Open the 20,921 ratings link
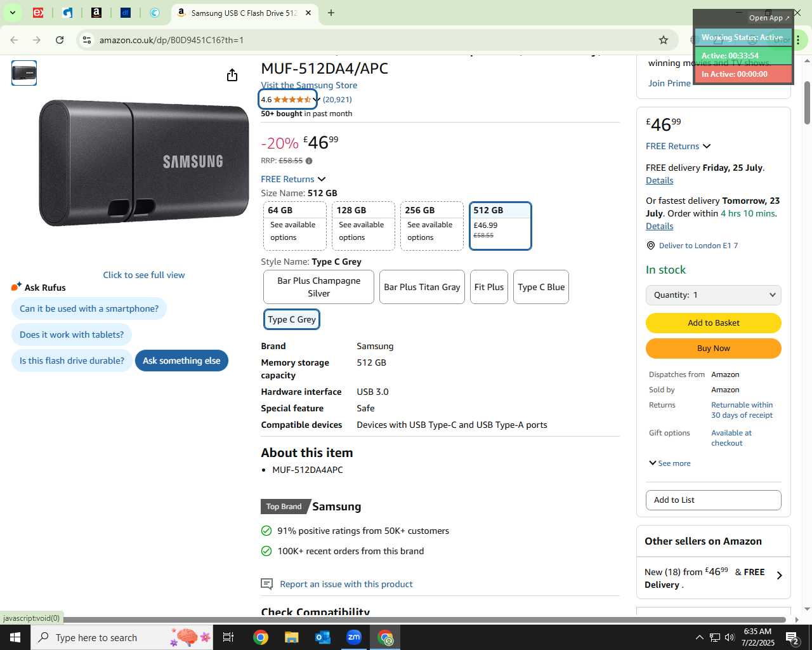812x650 pixels. point(337,100)
